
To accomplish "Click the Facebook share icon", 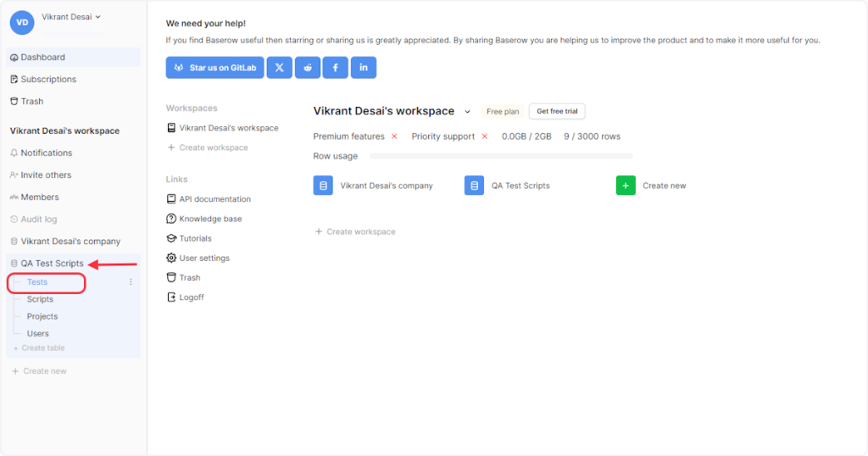I will 336,68.
